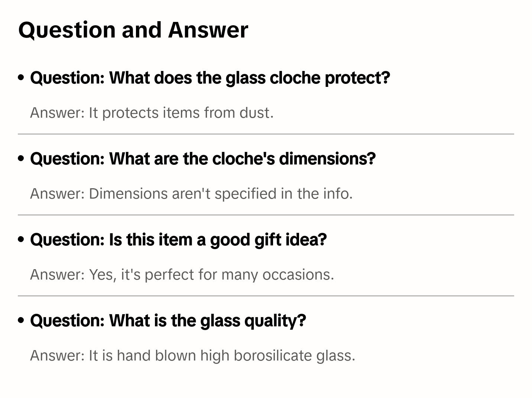
Task: Click the divider line below the occasions answer
Action: pyautogui.click(x=266, y=296)
